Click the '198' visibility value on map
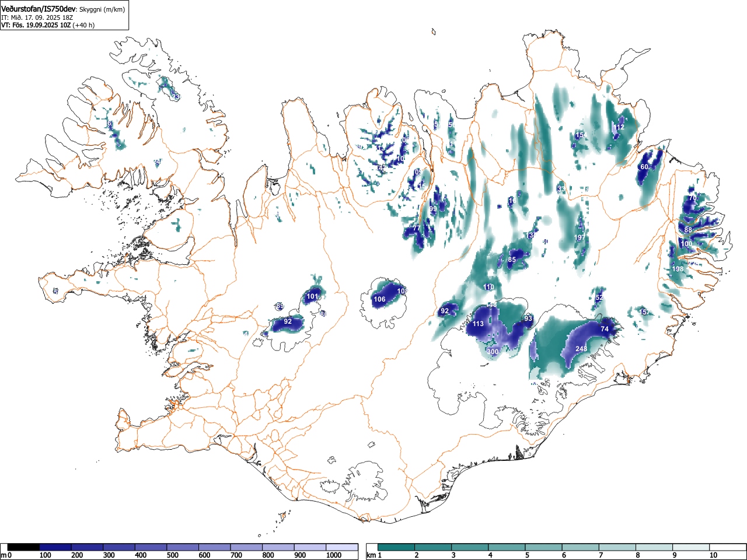This screenshot has height=560, width=747. coord(678,269)
